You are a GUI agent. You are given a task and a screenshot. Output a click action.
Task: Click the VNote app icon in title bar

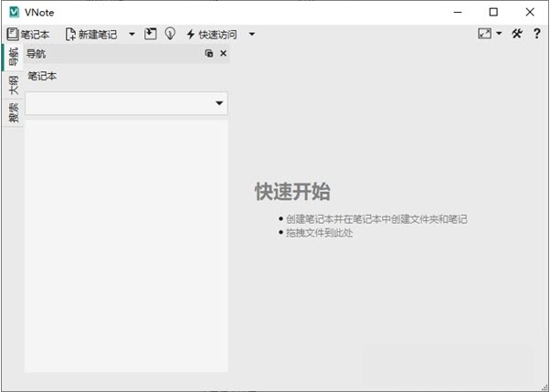(x=12, y=12)
